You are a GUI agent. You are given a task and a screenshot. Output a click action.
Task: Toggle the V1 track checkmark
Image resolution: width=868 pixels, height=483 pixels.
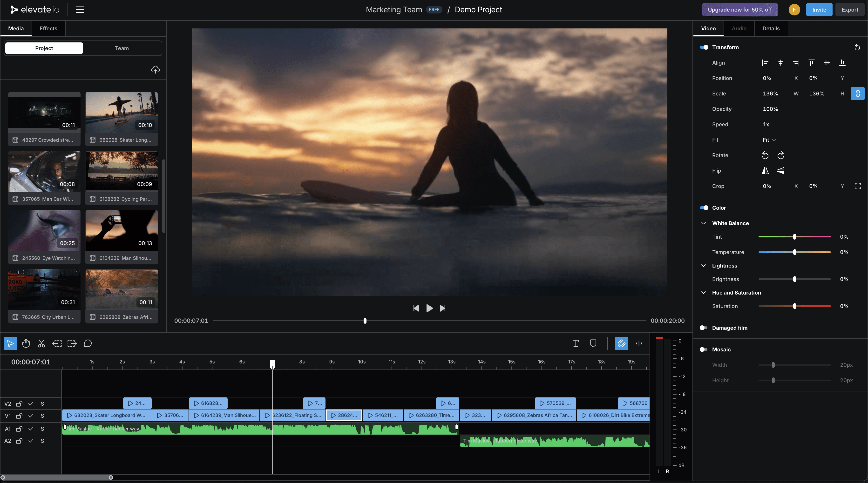point(31,416)
